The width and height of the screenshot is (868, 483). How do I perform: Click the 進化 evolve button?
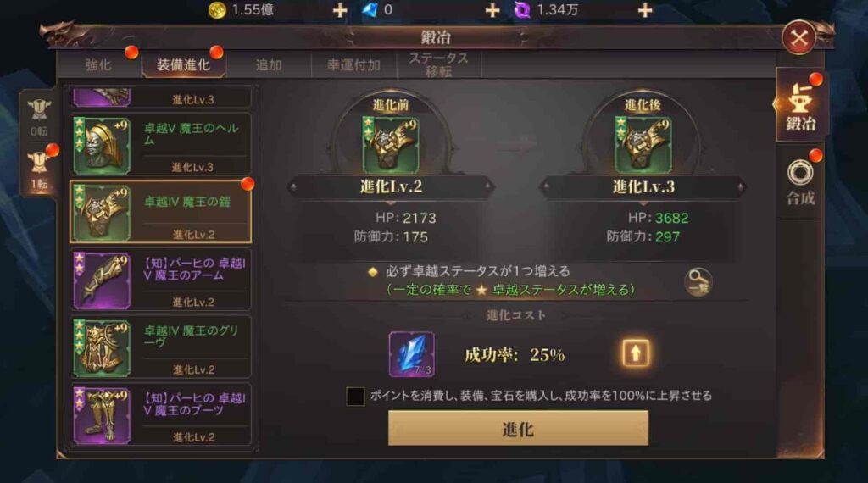[x=518, y=428]
